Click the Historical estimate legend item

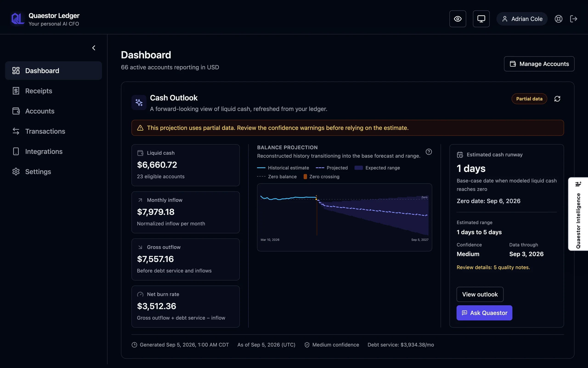click(x=283, y=168)
